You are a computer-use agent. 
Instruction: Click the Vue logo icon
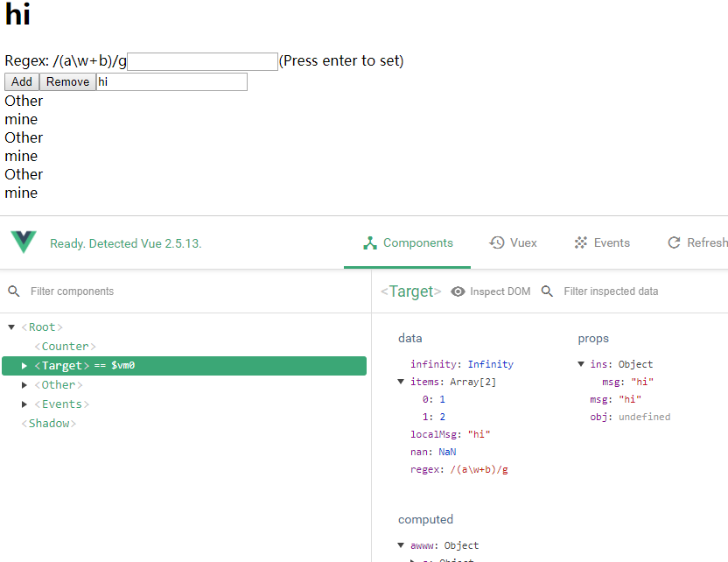coord(24,242)
